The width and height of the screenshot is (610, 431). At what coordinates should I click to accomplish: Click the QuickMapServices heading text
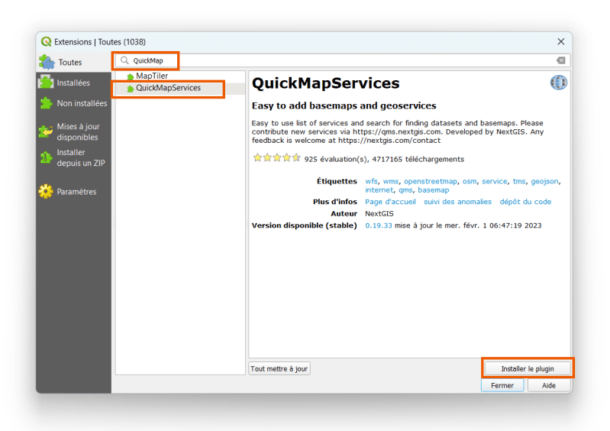pyautogui.click(x=326, y=83)
